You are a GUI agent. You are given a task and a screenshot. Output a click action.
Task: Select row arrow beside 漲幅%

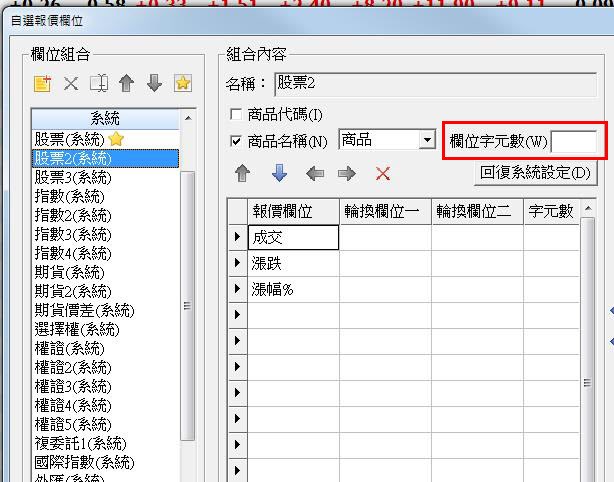pos(237,289)
